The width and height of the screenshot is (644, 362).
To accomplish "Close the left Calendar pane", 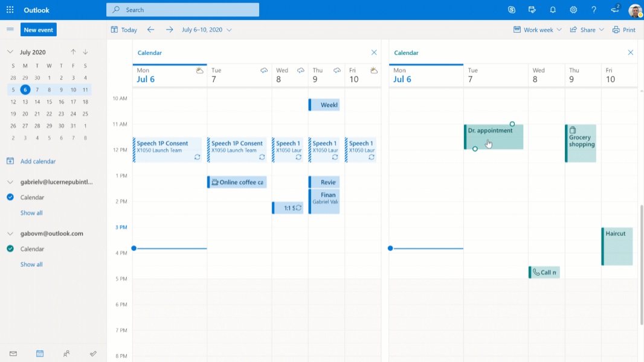I will point(374,52).
